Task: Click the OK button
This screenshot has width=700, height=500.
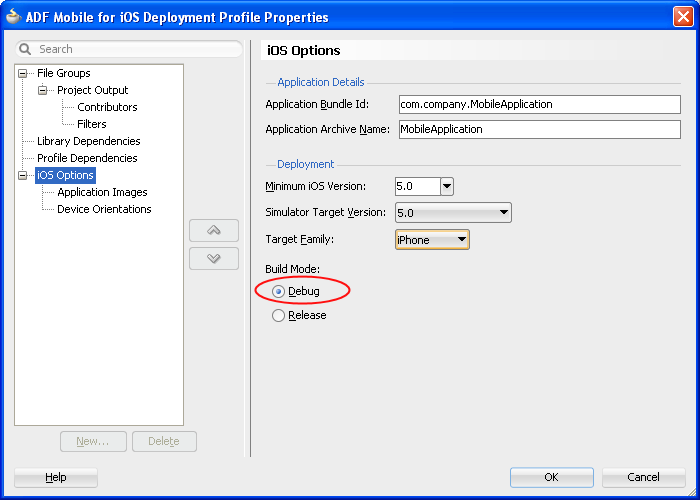Action: coord(551,477)
